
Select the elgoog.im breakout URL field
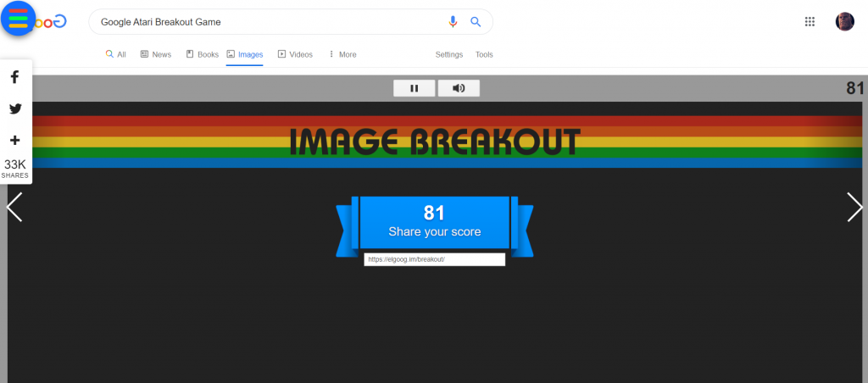435,259
